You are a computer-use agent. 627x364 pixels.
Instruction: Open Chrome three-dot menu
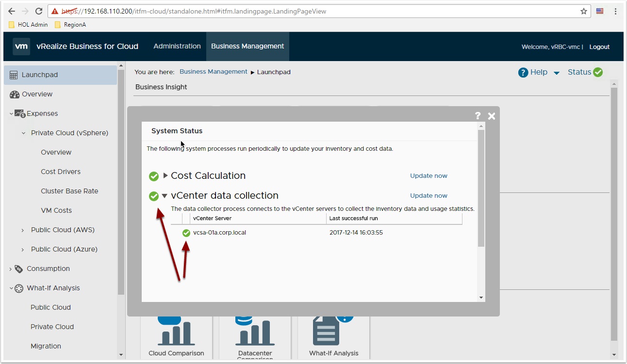tap(616, 11)
